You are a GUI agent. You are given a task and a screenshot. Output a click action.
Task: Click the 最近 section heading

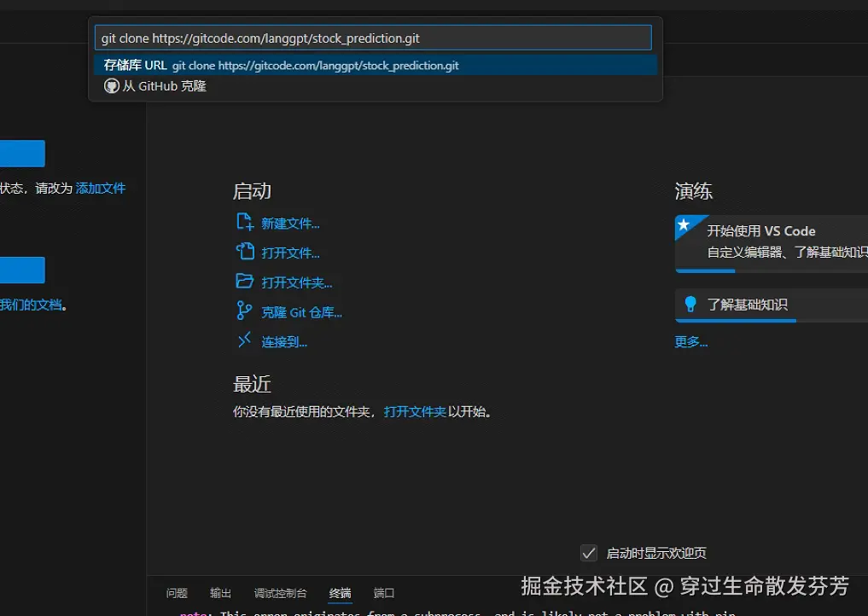coord(252,384)
